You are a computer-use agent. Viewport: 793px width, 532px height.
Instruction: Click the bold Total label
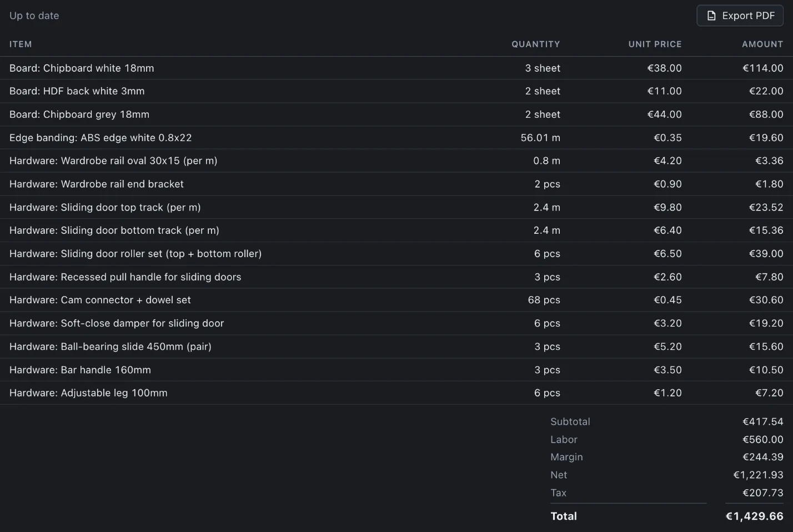click(x=564, y=516)
